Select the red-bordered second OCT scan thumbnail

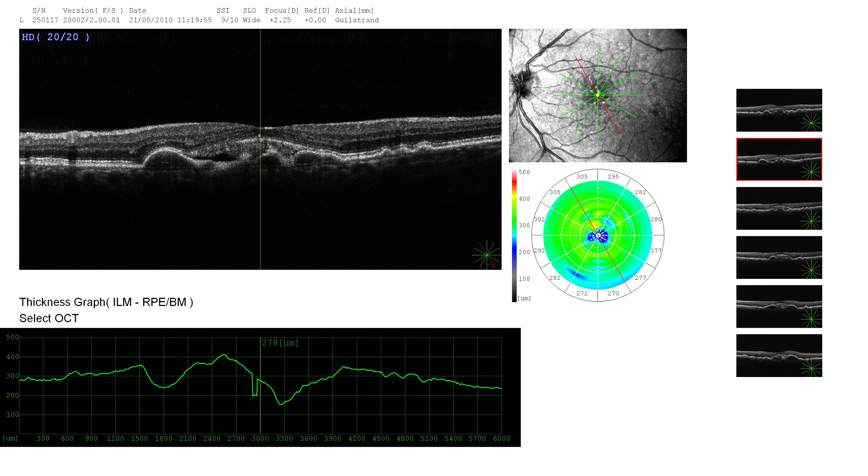click(779, 159)
